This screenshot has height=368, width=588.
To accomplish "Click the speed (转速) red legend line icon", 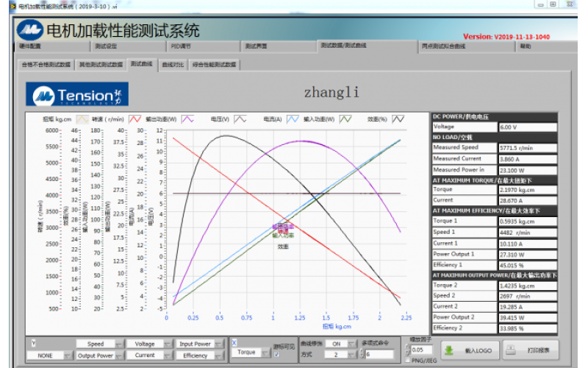I will coord(135,118).
